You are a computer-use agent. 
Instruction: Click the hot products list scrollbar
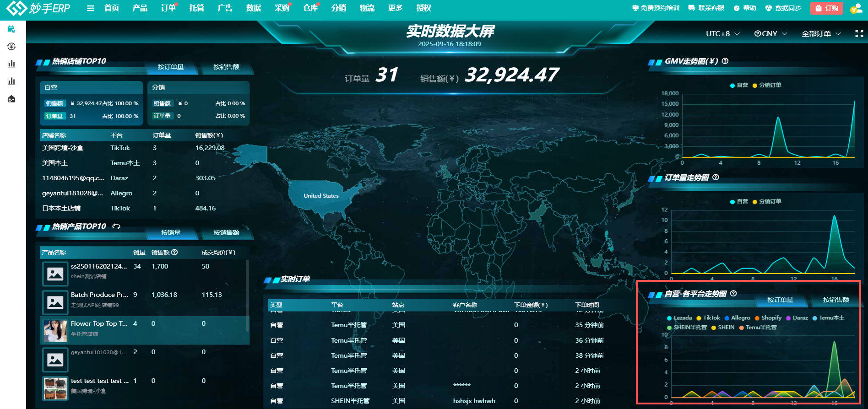tap(247, 295)
